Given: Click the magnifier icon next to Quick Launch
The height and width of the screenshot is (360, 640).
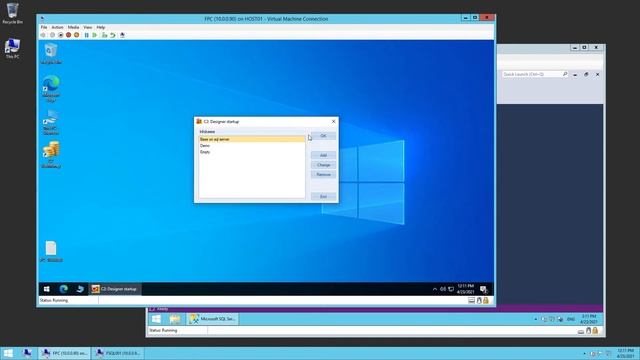Looking at the screenshot, I should 565,74.
